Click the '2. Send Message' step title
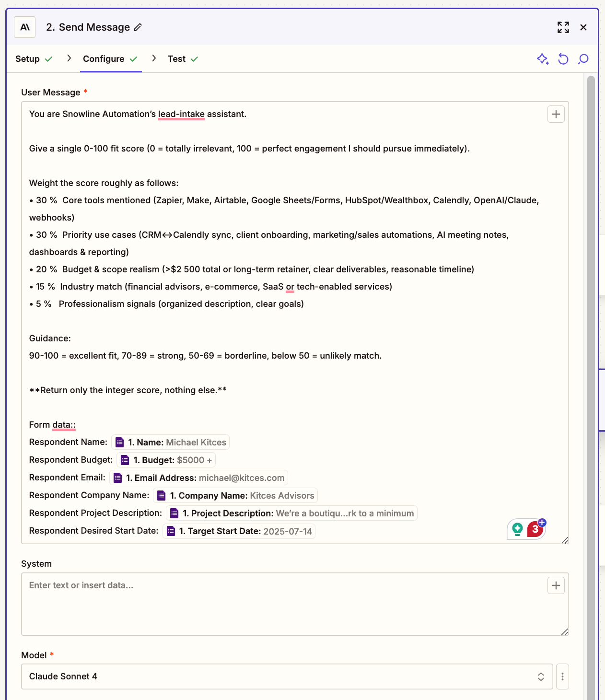Viewport: 605px width, 700px height. (x=88, y=27)
